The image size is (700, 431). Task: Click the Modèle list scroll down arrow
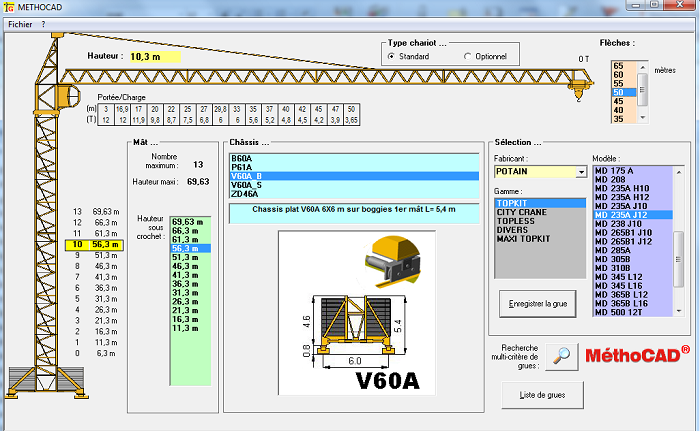(x=679, y=311)
